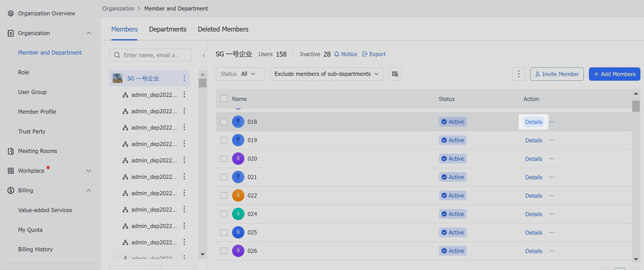Click the member table vertical scrollbar thumb
Screen dimensions: 644x270
pos(636,106)
